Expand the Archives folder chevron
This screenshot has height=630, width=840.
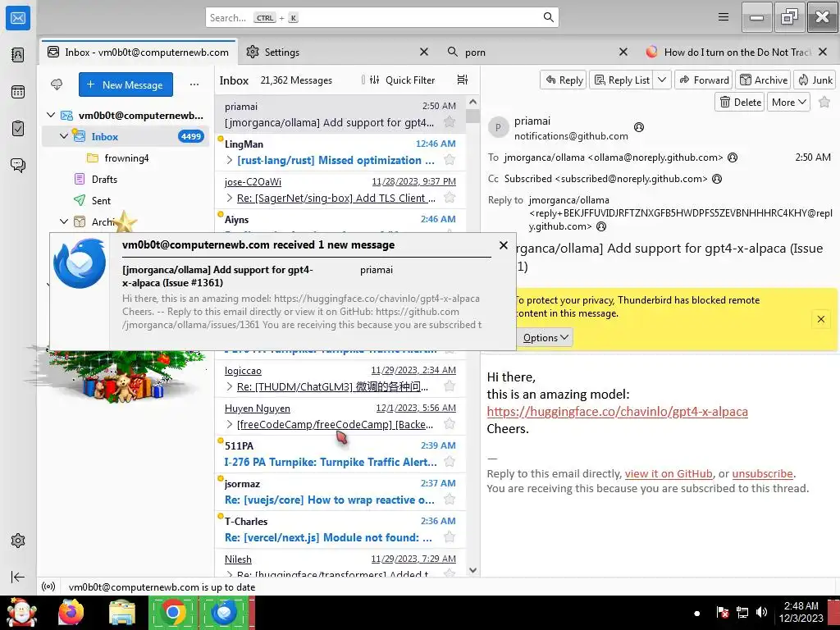pyautogui.click(x=64, y=221)
